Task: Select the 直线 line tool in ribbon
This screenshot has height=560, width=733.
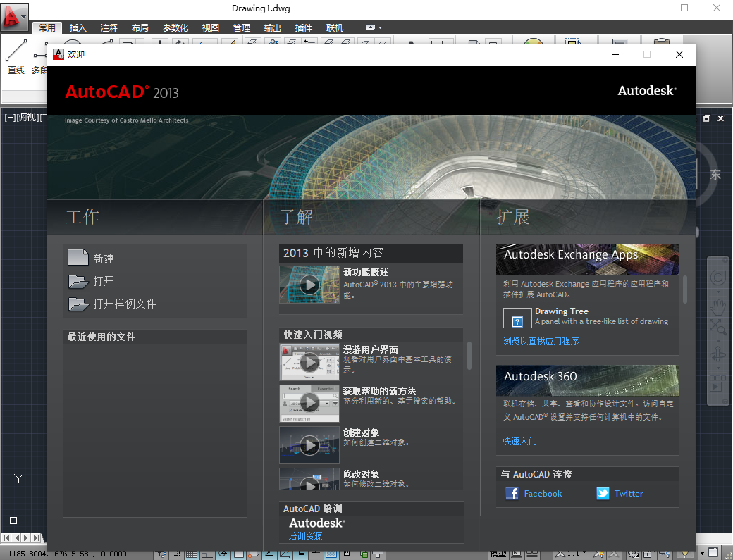Action: (16, 55)
